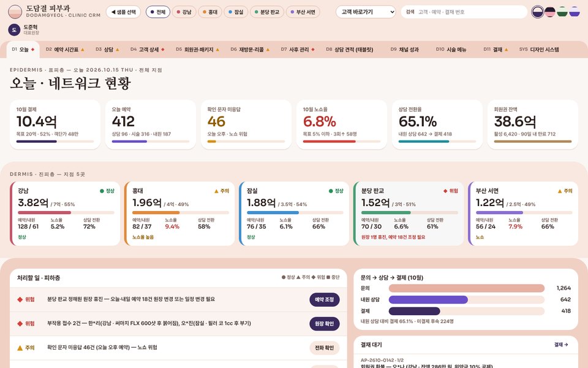Click the 상담 전환율 65.1% card
Viewport: 588px width, 368px height.
click(437, 125)
